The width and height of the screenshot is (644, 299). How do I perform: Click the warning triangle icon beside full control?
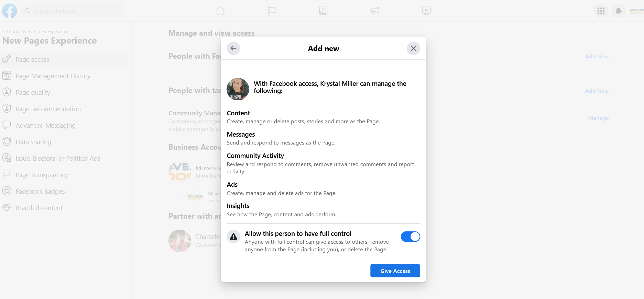point(233,237)
